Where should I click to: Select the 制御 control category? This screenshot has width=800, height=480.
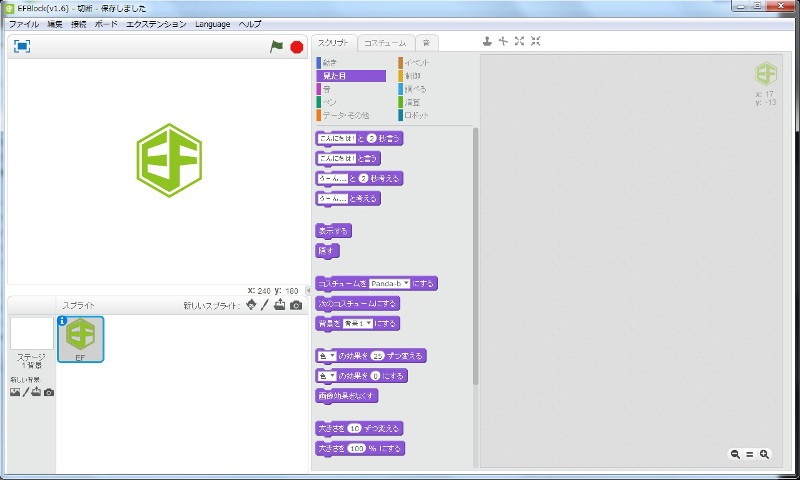434,76
